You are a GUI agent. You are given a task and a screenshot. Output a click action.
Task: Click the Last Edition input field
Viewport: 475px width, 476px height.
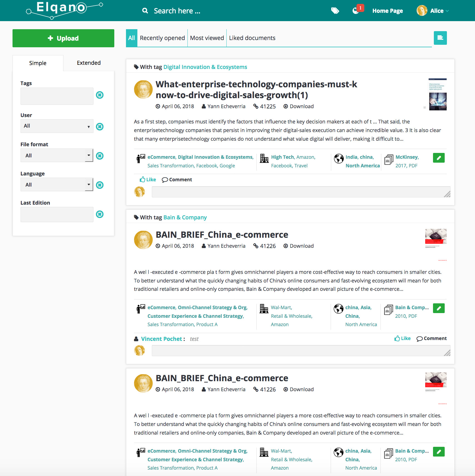click(x=57, y=215)
